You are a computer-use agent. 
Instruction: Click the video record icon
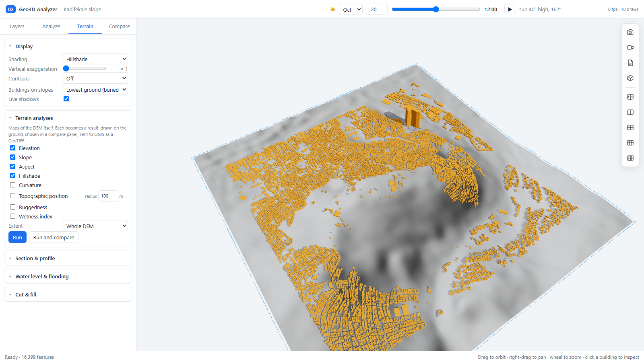click(630, 47)
